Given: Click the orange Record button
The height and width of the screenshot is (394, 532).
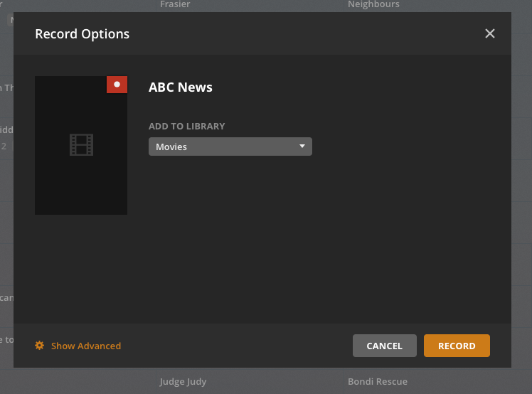Looking at the screenshot, I should (457, 346).
